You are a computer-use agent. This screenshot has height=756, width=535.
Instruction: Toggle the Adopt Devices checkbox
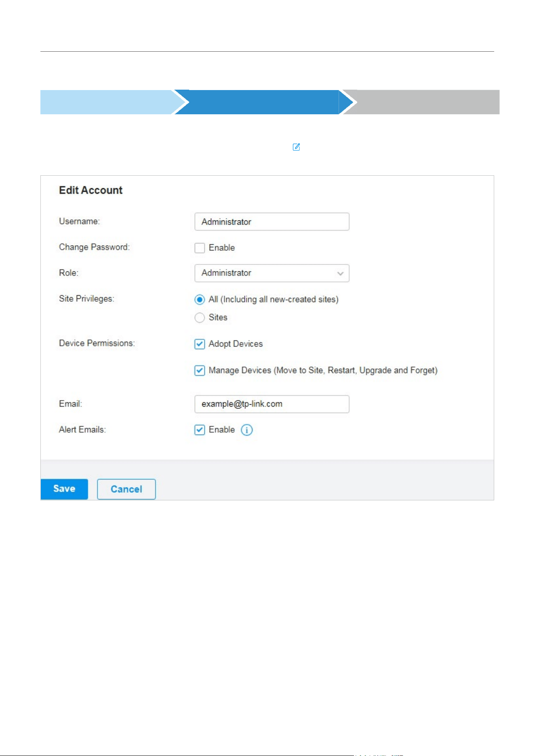[200, 344]
